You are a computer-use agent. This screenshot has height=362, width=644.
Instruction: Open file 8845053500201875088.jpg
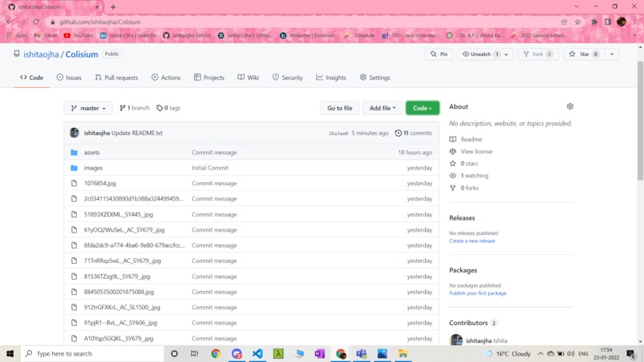pos(119,292)
